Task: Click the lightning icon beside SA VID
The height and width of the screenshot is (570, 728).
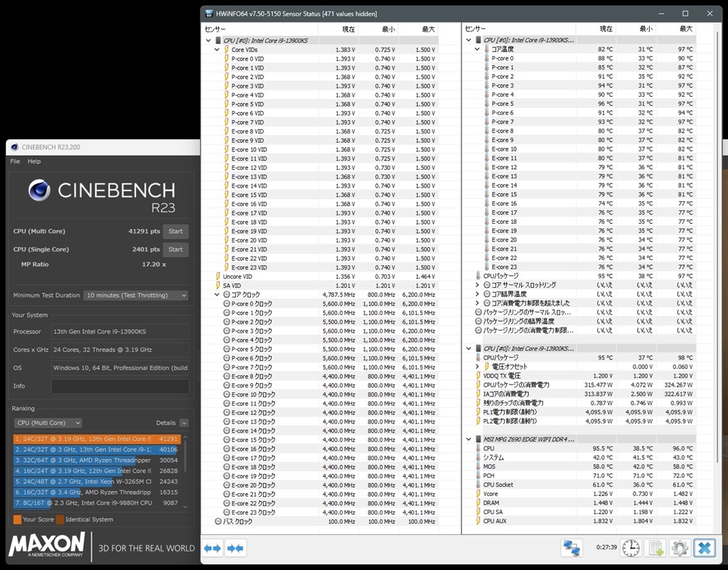Action: pos(218,286)
